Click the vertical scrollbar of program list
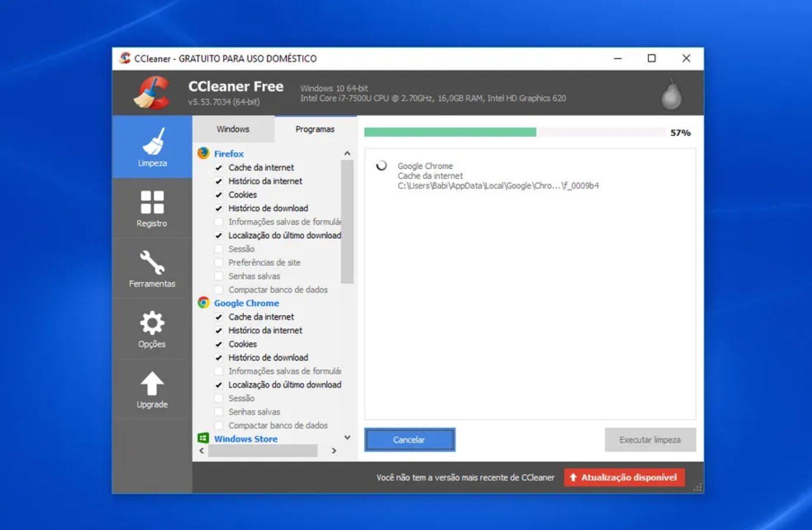The height and width of the screenshot is (530, 812). [347, 222]
